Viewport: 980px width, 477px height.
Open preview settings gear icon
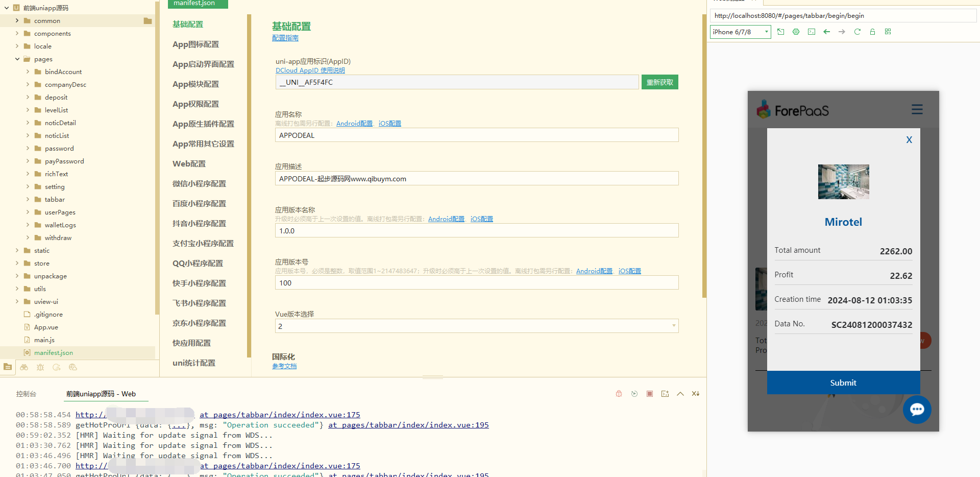point(796,32)
